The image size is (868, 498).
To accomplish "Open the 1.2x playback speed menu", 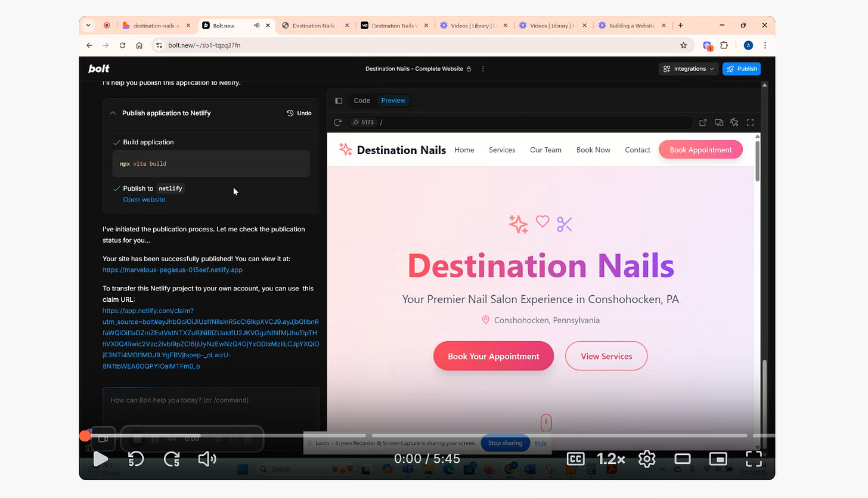I will [x=611, y=459].
